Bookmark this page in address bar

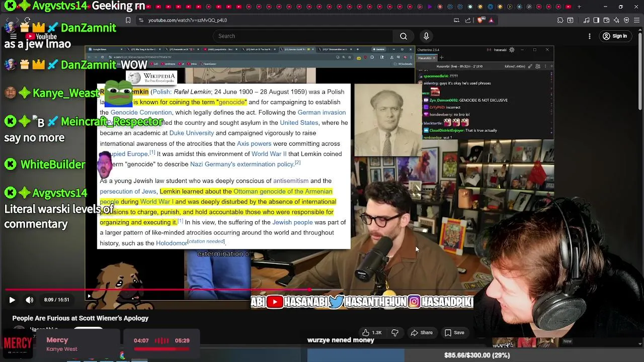(x=128, y=20)
